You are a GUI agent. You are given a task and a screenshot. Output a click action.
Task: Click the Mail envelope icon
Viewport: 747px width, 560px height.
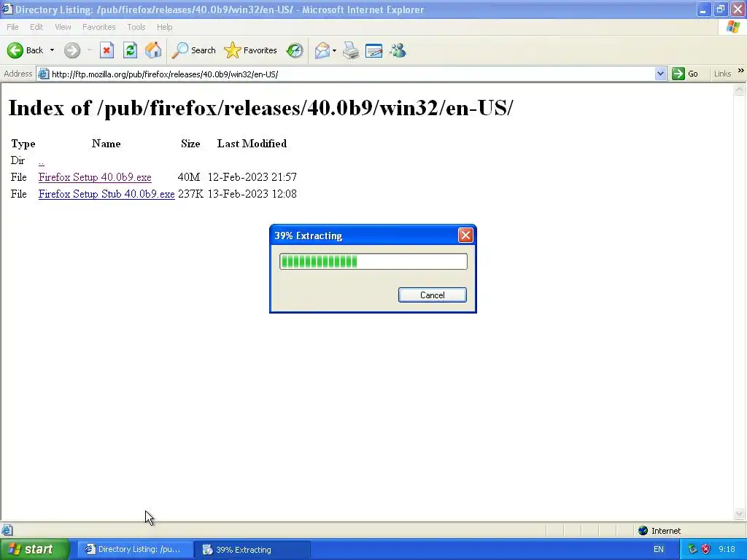tap(322, 50)
